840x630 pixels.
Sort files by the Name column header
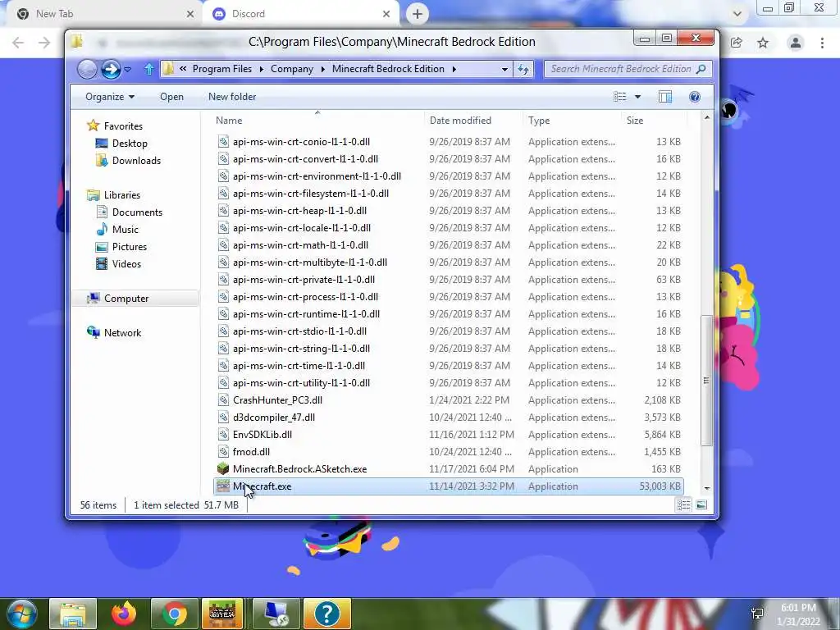pyautogui.click(x=229, y=121)
